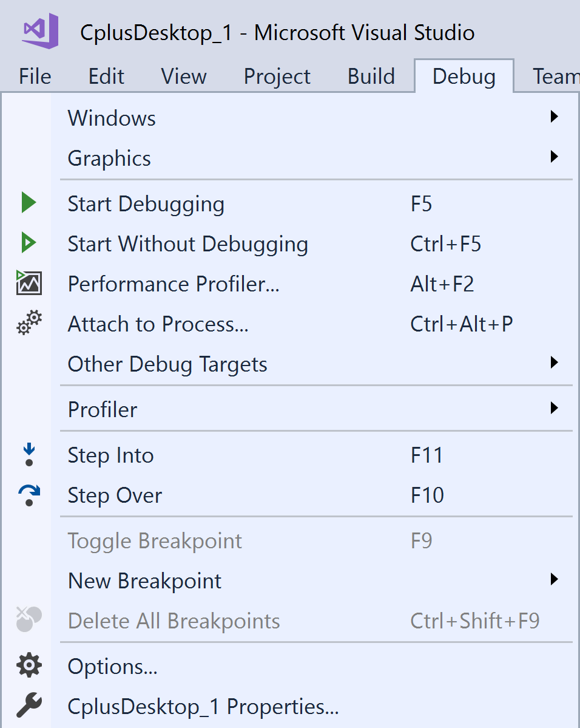The width and height of the screenshot is (580, 728).
Task: Select the CplusDesktop_1 Properties wrench icon
Action: click(28, 706)
